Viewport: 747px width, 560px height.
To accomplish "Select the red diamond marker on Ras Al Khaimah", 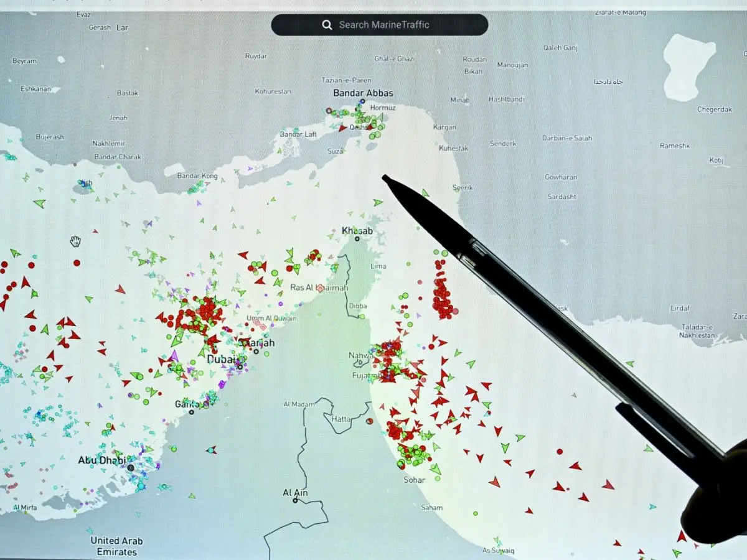I will point(320,288).
